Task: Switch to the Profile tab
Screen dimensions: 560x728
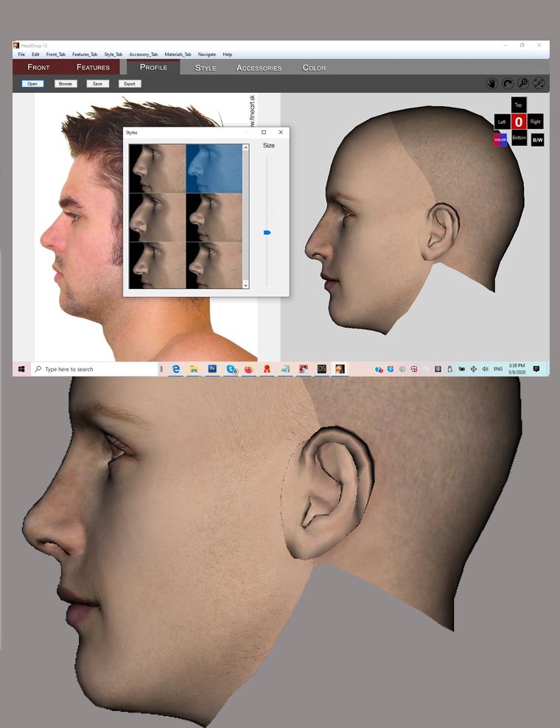Action: click(x=153, y=67)
